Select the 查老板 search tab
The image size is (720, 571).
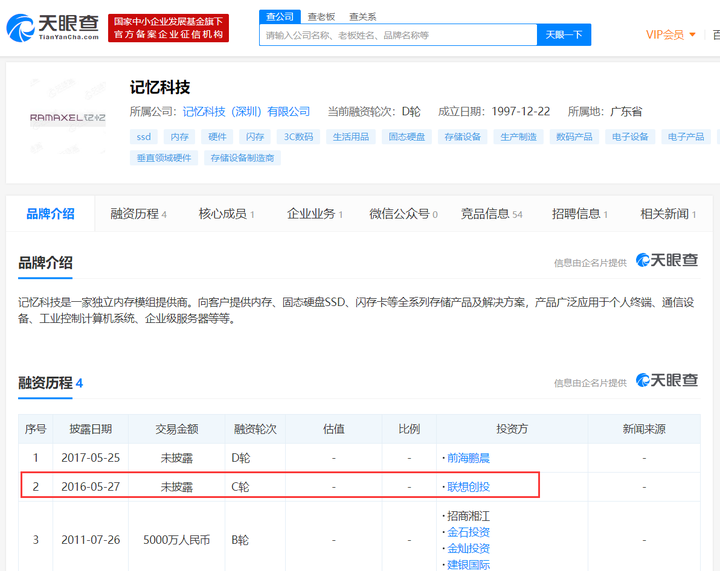click(x=321, y=17)
